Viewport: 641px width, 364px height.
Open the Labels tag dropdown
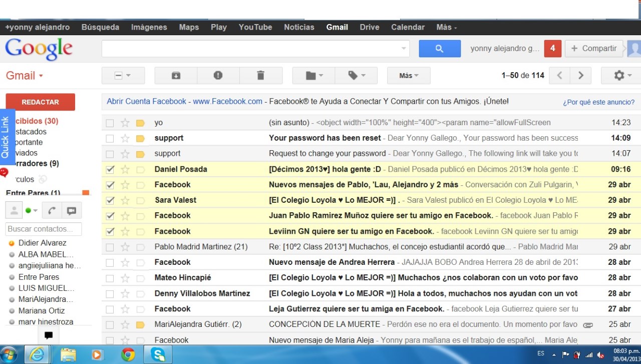tap(356, 76)
